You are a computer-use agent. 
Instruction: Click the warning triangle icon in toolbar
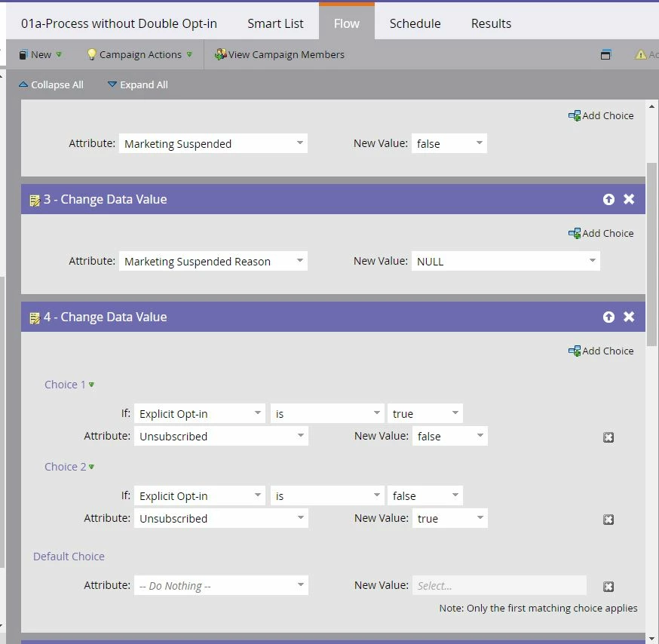click(640, 54)
